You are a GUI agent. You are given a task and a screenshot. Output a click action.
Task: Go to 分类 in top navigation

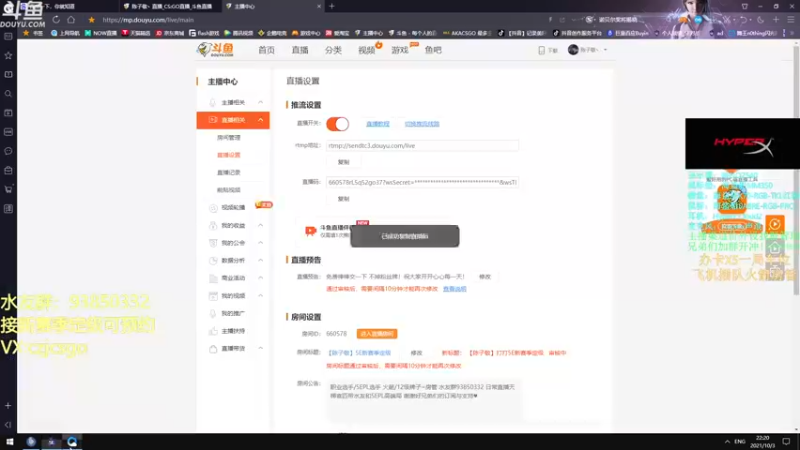(333, 50)
